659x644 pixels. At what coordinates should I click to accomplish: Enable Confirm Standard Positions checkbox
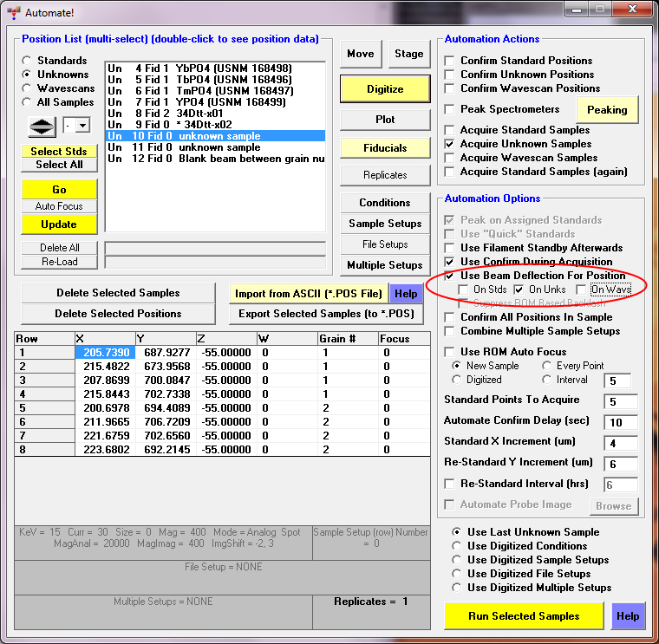click(x=449, y=61)
